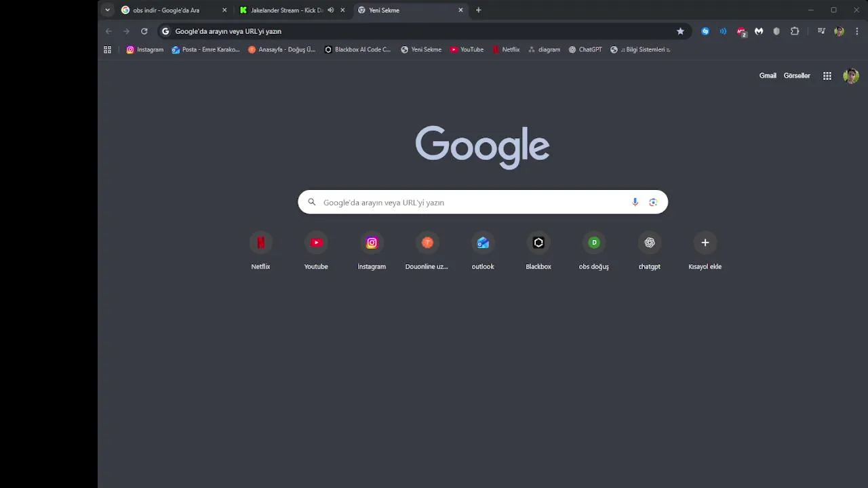
Task: Open the apps grid in bookmarks bar
Action: pos(107,49)
